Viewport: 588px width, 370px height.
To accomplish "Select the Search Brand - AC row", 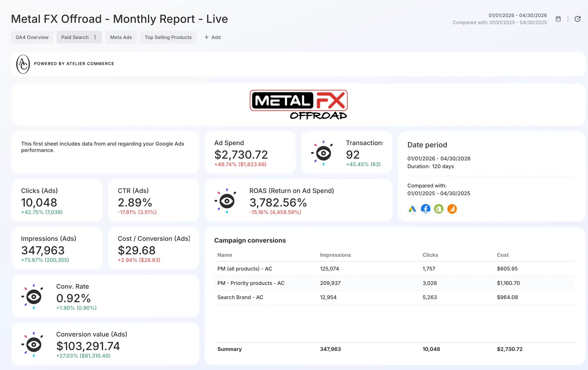I will (395, 297).
